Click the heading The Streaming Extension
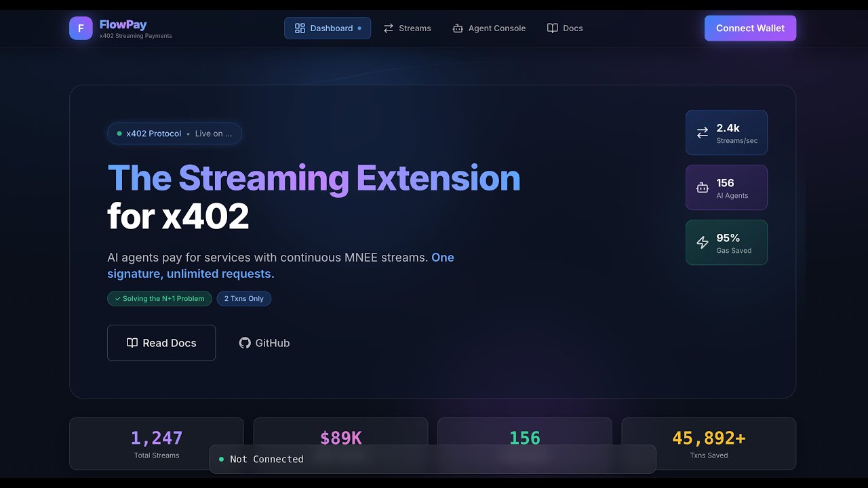 coord(314,178)
